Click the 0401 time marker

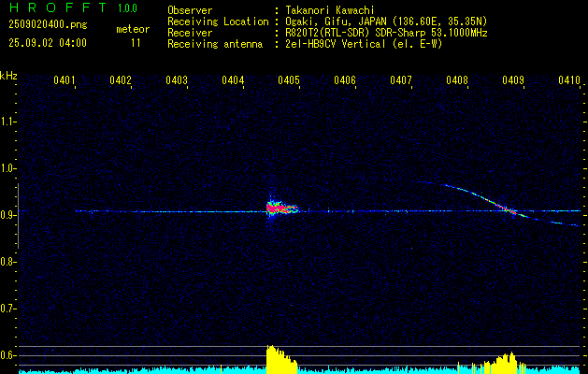pos(65,79)
